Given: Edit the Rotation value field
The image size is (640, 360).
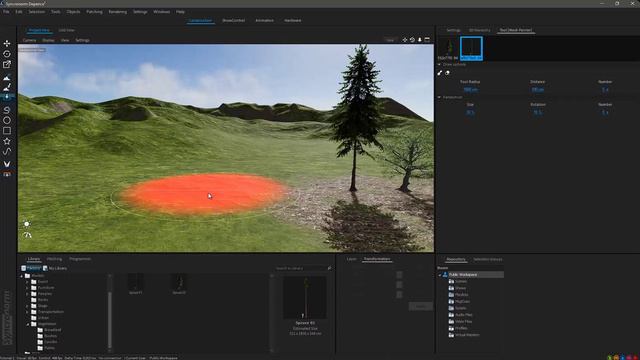Looking at the screenshot, I should [538, 112].
